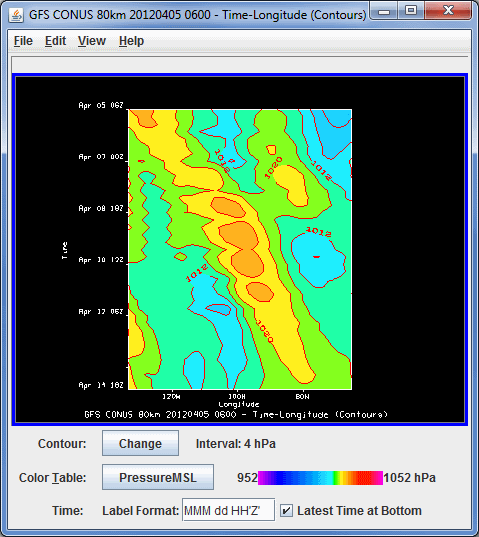The image size is (479, 537).
Task: Close the Time-Longitude window
Action: (448, 10)
